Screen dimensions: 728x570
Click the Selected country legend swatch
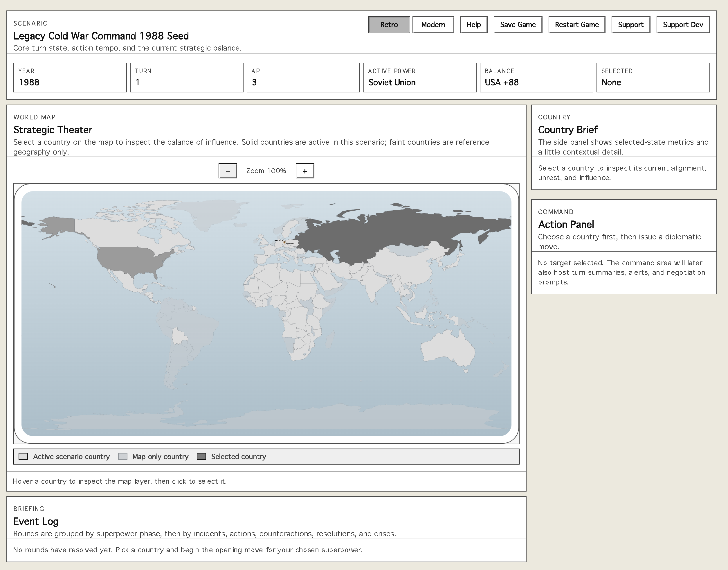pos(201,456)
